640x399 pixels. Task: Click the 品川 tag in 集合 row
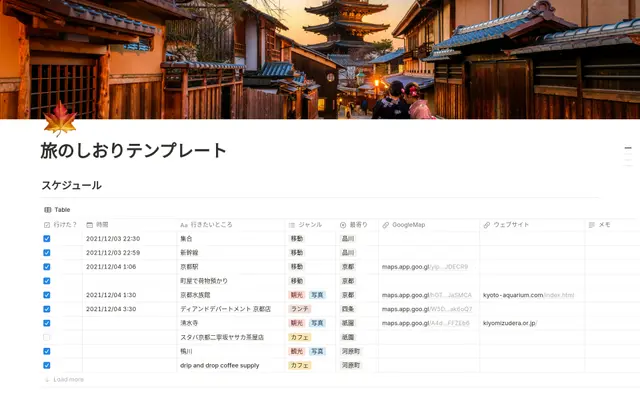(x=348, y=239)
